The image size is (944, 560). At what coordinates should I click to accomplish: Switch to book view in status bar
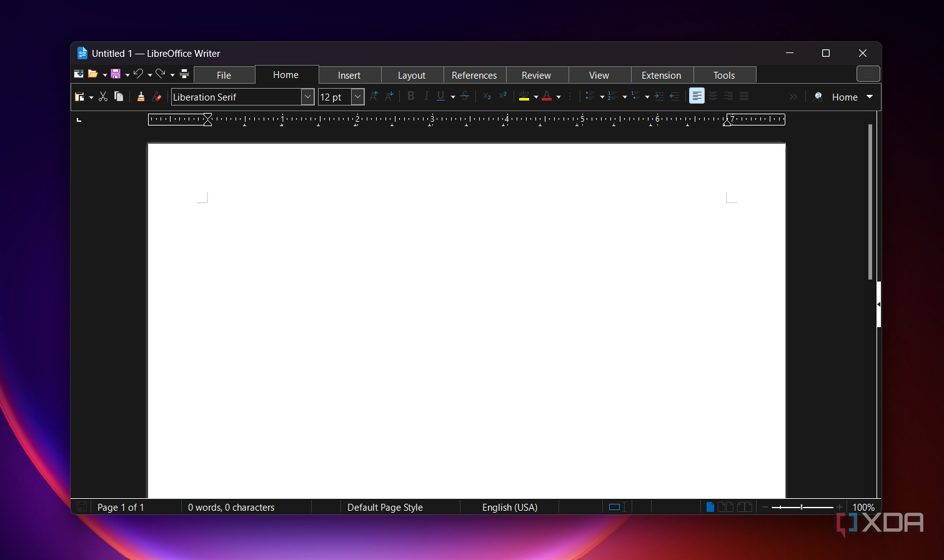(745, 507)
